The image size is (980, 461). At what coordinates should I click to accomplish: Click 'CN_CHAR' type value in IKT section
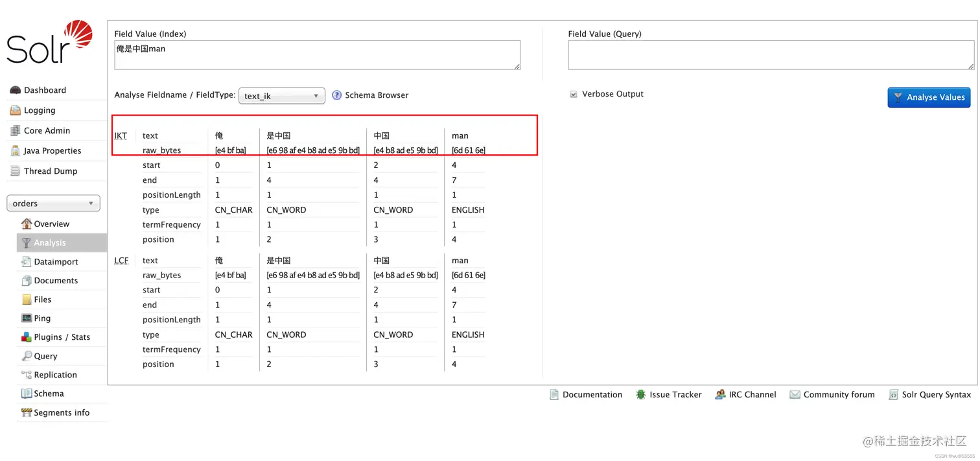(x=233, y=210)
